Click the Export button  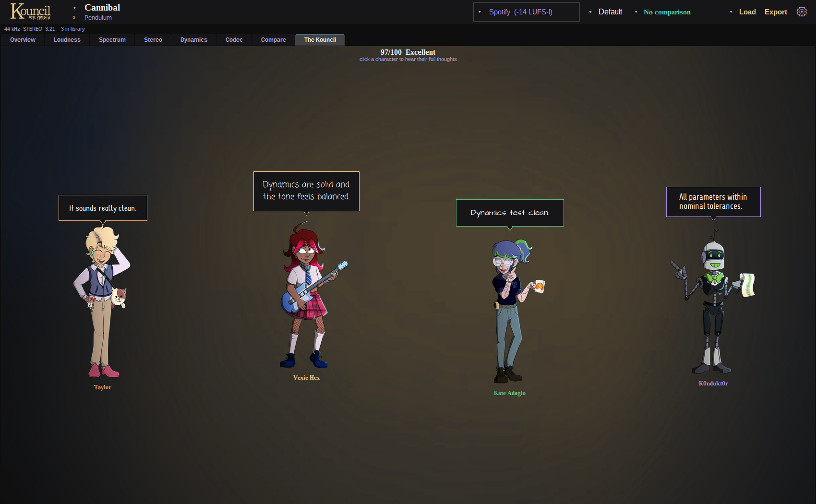coord(776,12)
